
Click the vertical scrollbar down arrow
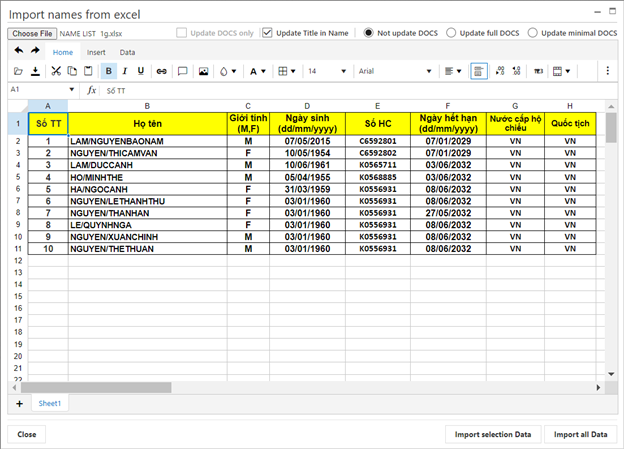pyautogui.click(x=611, y=374)
